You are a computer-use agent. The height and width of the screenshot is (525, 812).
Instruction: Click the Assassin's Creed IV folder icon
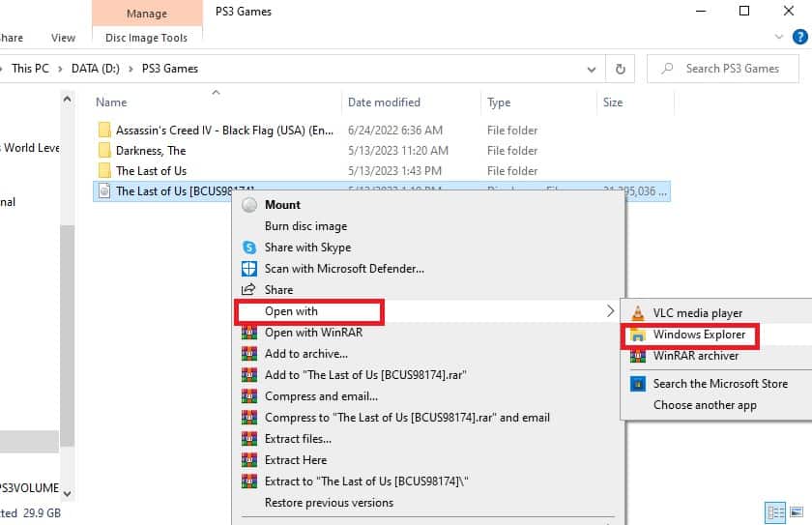point(104,130)
